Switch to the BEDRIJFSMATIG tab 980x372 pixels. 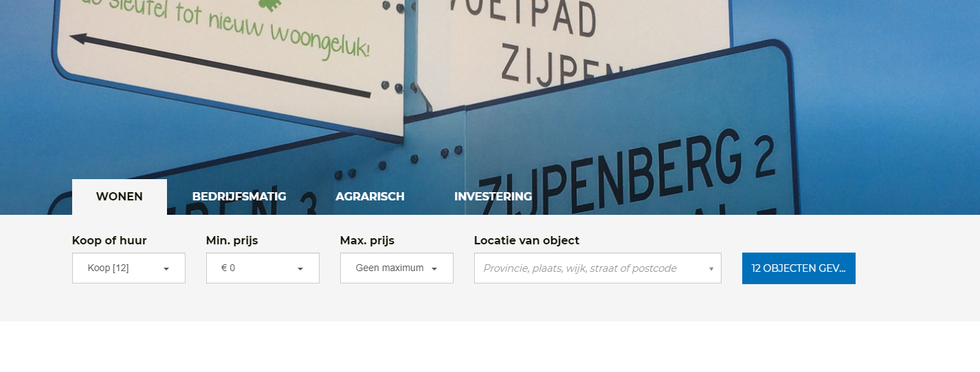pos(239,197)
